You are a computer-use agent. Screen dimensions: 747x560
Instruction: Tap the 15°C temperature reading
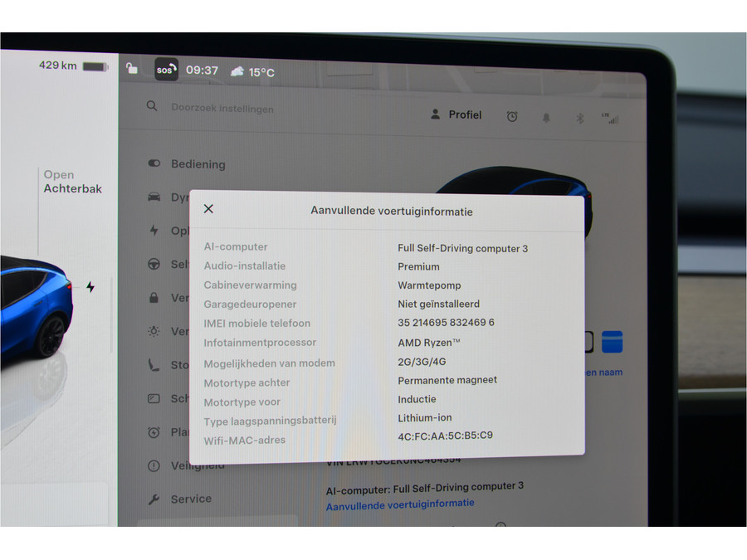[x=261, y=72]
